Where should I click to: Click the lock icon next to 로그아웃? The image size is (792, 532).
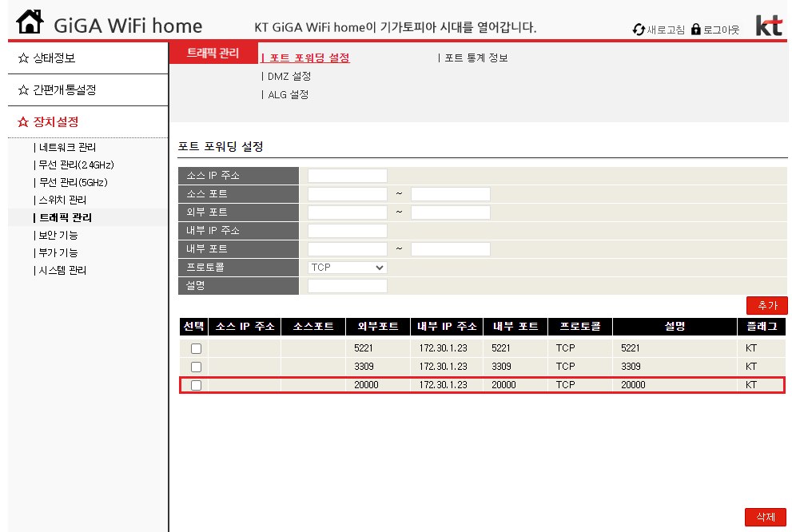696,30
